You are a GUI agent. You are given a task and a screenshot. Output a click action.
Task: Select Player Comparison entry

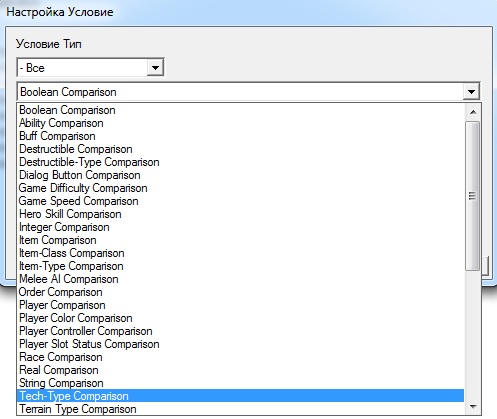click(240, 305)
